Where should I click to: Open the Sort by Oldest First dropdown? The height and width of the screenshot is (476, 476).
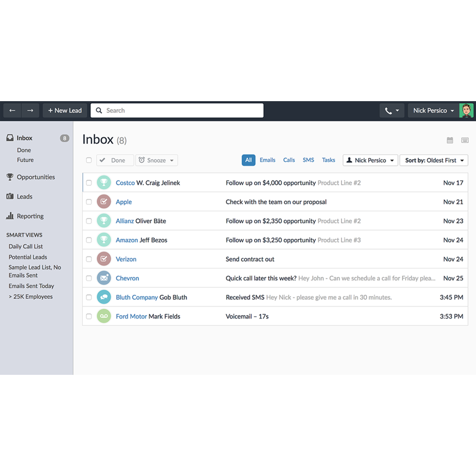tap(434, 160)
